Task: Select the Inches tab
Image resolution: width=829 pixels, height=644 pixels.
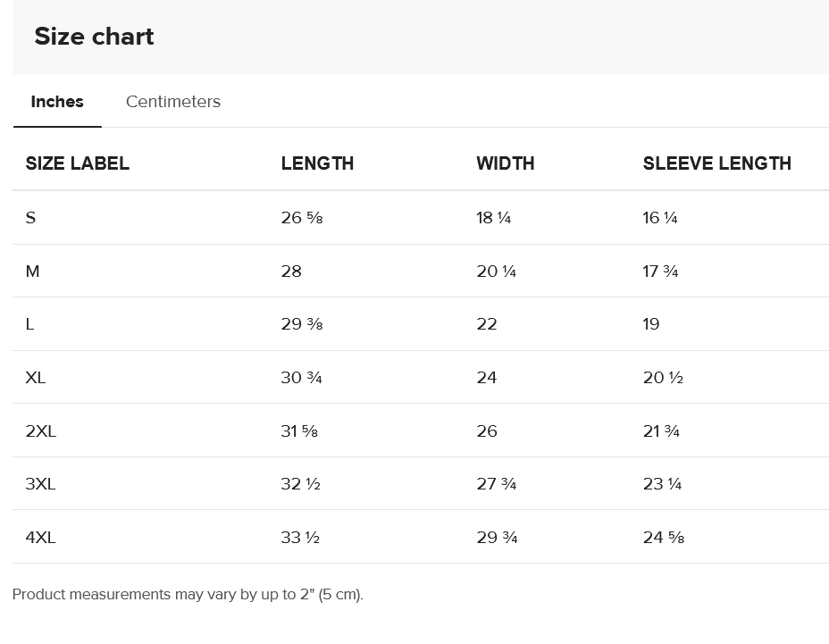Action: click(x=57, y=102)
